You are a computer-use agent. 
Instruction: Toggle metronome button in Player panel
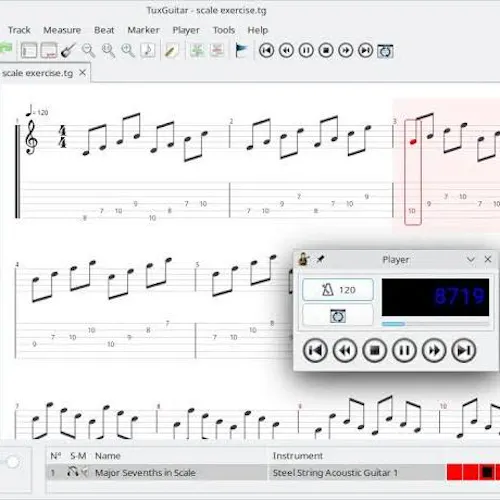[338, 315]
